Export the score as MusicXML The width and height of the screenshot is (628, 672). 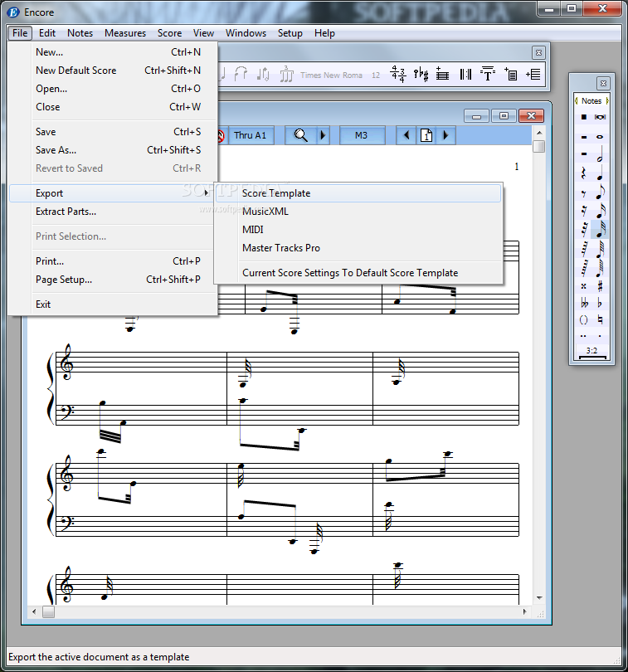(x=358, y=212)
